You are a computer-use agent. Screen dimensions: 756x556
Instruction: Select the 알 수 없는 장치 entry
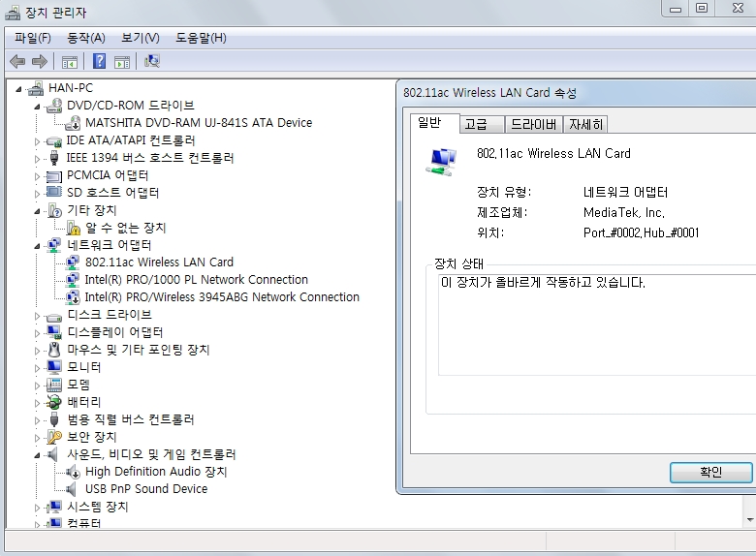pos(126,228)
